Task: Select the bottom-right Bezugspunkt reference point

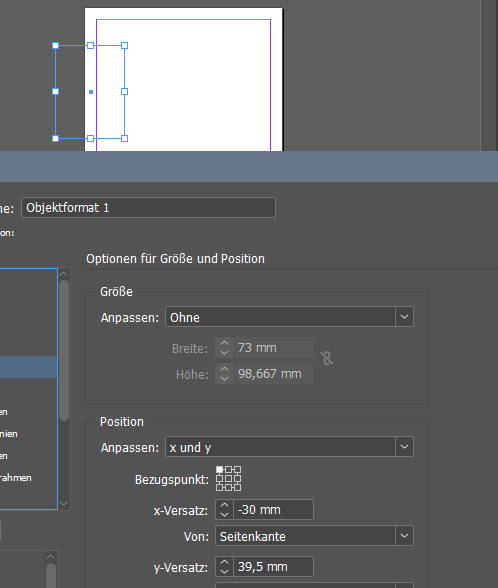Action: coord(237,487)
